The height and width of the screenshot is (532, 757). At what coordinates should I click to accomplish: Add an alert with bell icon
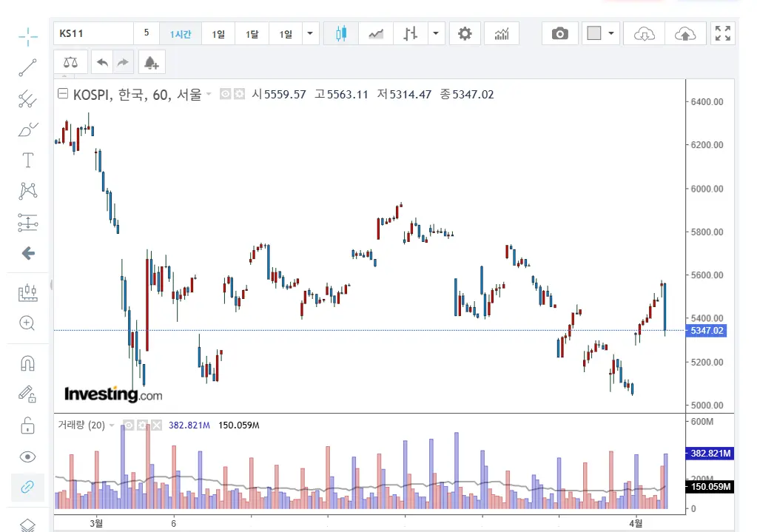[x=151, y=63]
